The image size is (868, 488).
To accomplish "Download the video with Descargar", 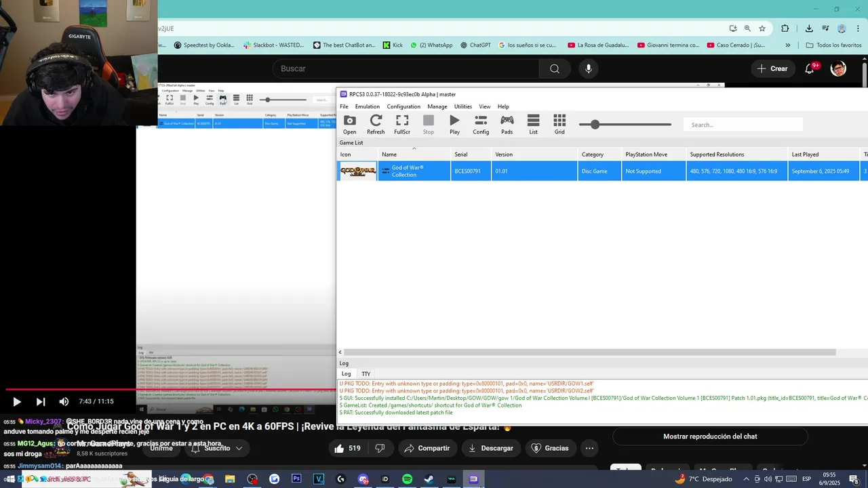I will click(x=491, y=448).
